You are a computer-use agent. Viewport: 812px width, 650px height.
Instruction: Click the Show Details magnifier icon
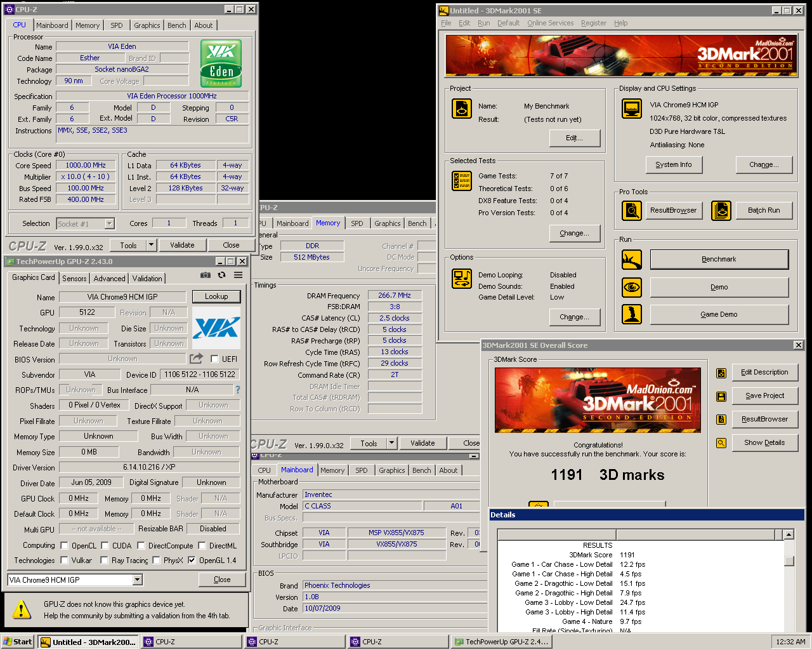pyautogui.click(x=721, y=443)
